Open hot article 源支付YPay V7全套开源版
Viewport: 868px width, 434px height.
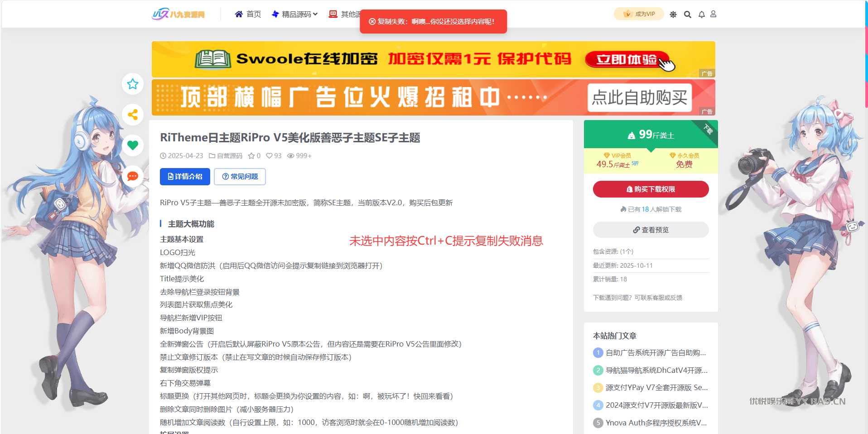point(656,388)
